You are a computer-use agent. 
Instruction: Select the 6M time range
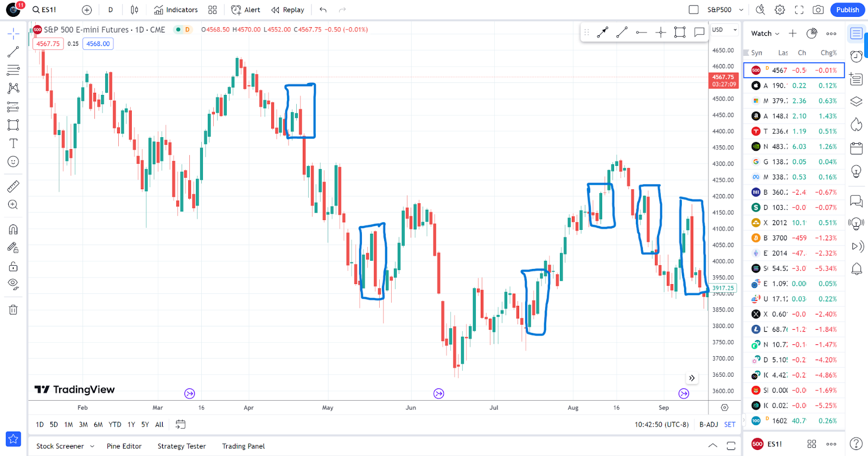pos(98,425)
